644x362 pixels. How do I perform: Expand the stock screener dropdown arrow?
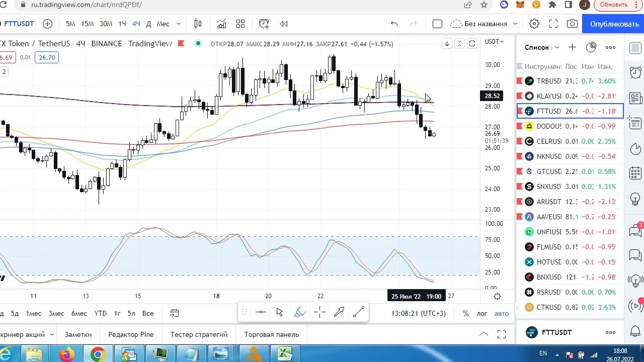[52, 334]
